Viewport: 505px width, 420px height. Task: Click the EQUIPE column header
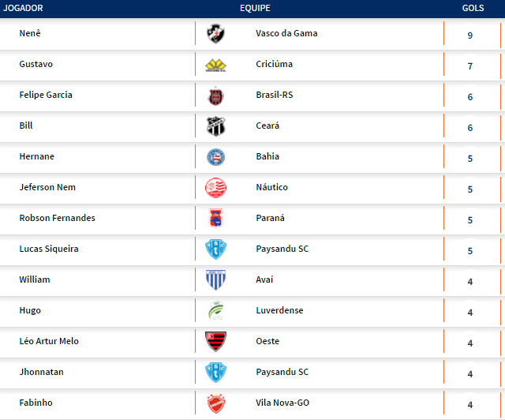[255, 8]
